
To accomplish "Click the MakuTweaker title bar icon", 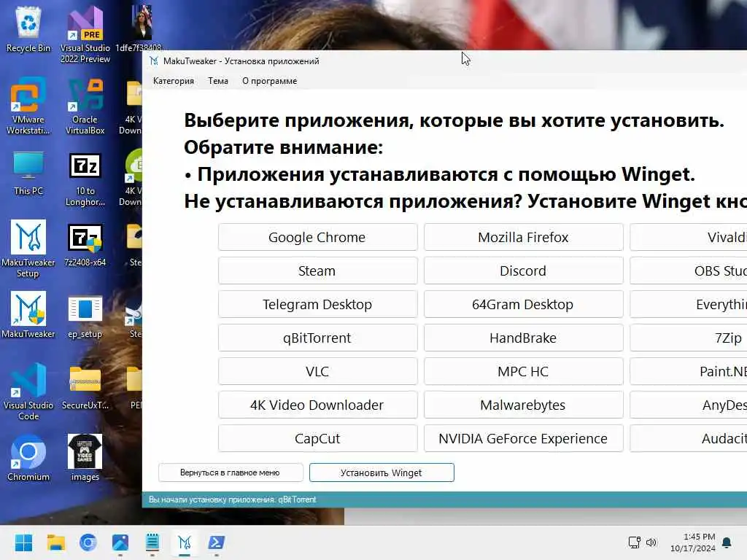I will coord(154,61).
